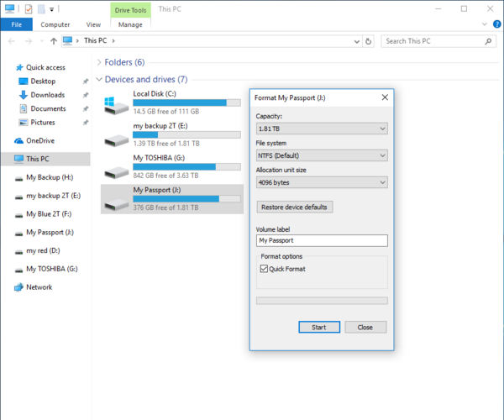Select the My Passport (J:) drive icon

[x=117, y=204]
